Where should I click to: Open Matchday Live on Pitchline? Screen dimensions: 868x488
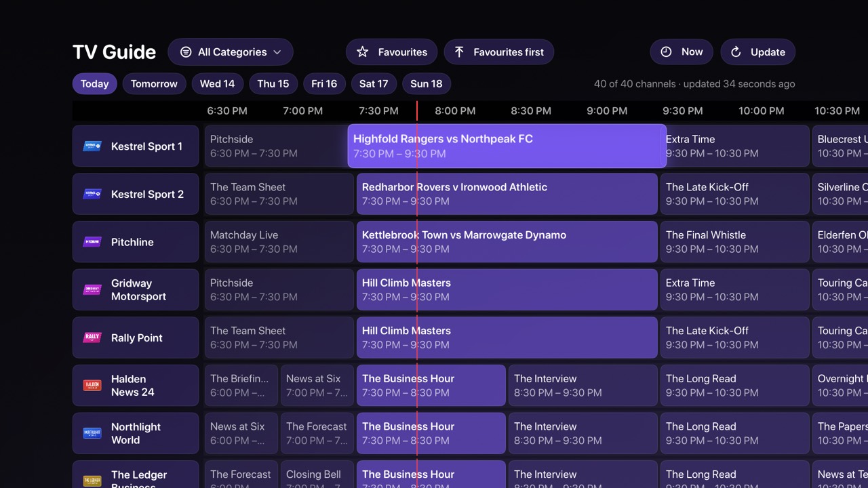coord(279,242)
